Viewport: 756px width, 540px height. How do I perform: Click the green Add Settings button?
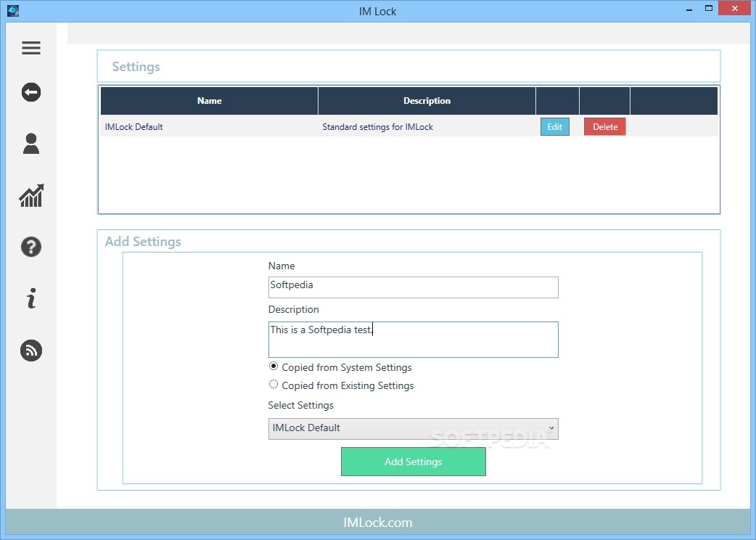[x=414, y=462]
